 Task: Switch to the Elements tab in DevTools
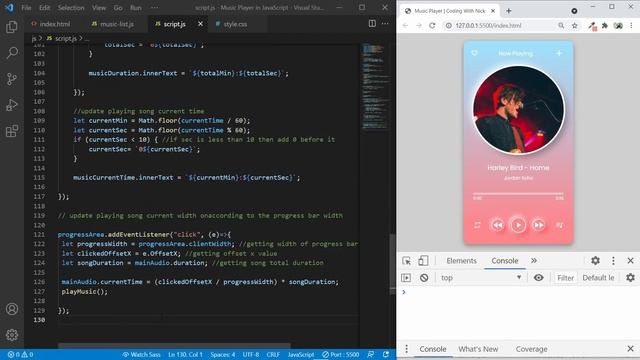[461, 260]
